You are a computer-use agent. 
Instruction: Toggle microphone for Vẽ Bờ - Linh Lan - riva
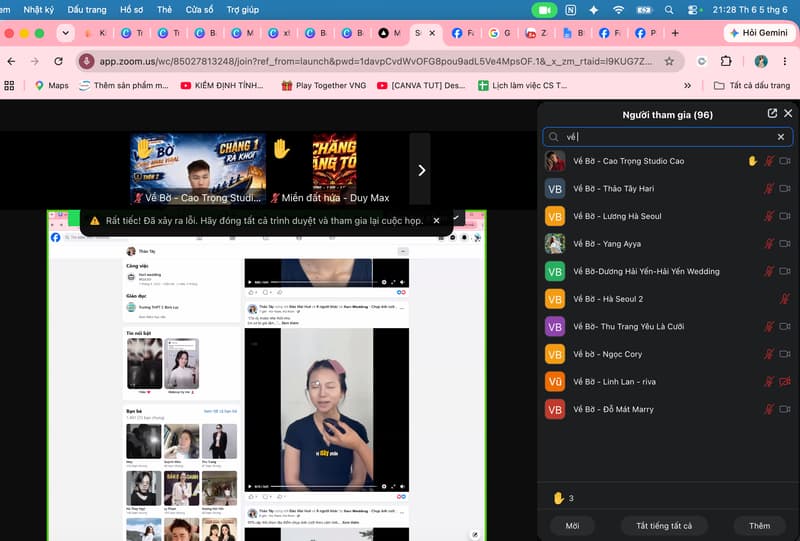pyautogui.click(x=769, y=382)
